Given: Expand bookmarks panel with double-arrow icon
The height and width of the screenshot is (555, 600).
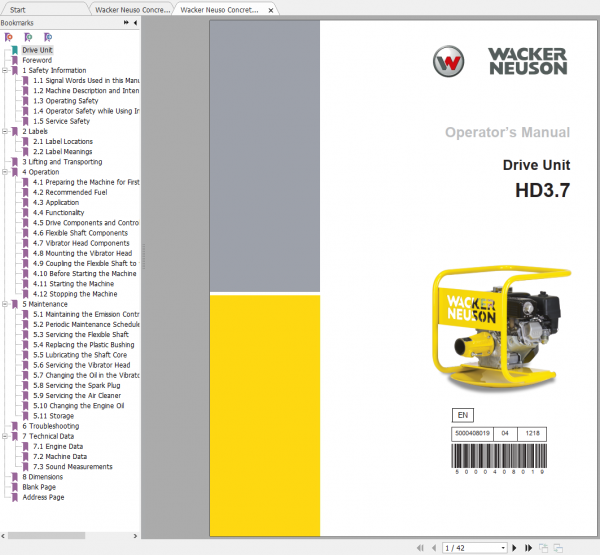Looking at the screenshot, I should click(x=126, y=23).
